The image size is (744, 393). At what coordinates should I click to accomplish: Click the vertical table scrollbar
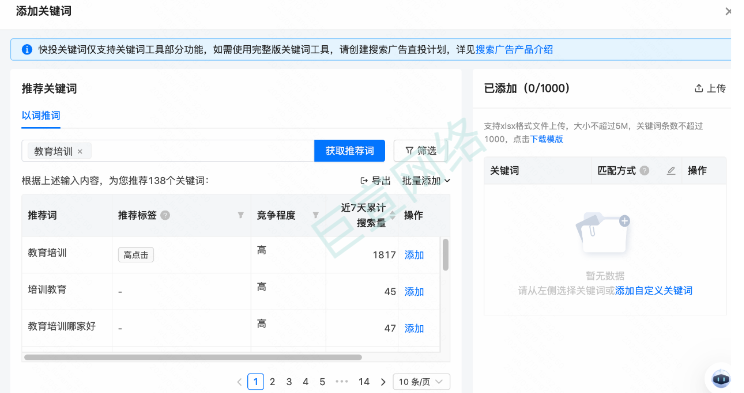point(446,255)
